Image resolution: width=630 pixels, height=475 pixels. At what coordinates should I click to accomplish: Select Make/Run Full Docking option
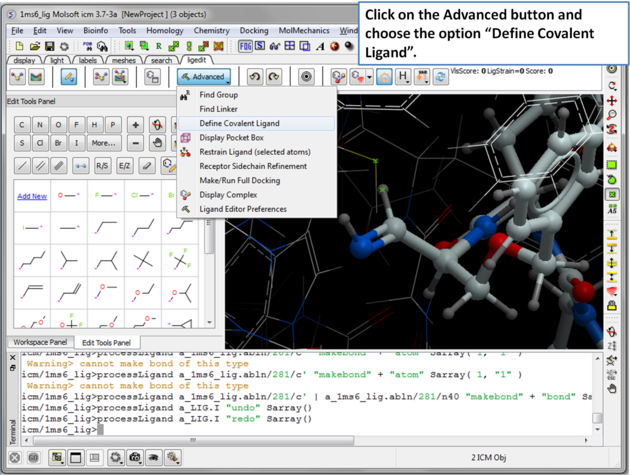(239, 180)
